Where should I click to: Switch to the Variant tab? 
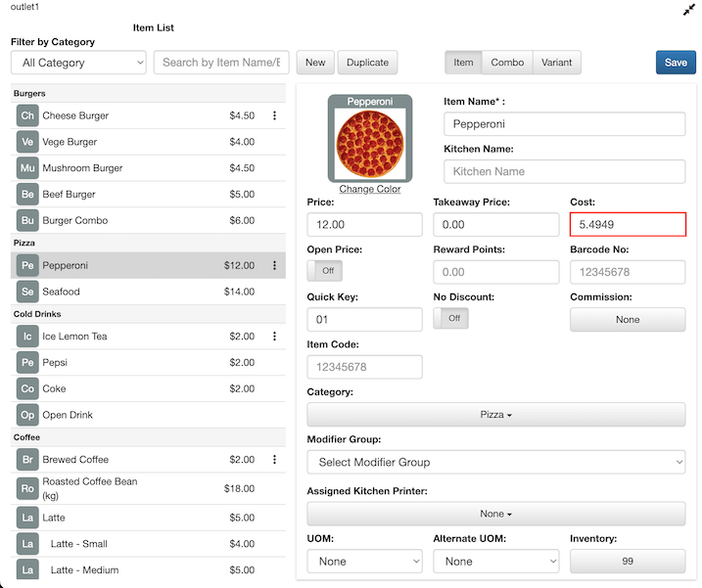556,63
